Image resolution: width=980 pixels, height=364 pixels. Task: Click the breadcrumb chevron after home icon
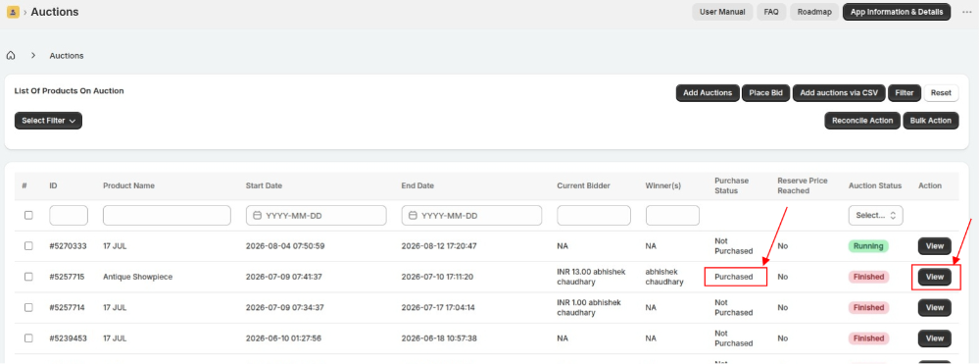coord(33,56)
